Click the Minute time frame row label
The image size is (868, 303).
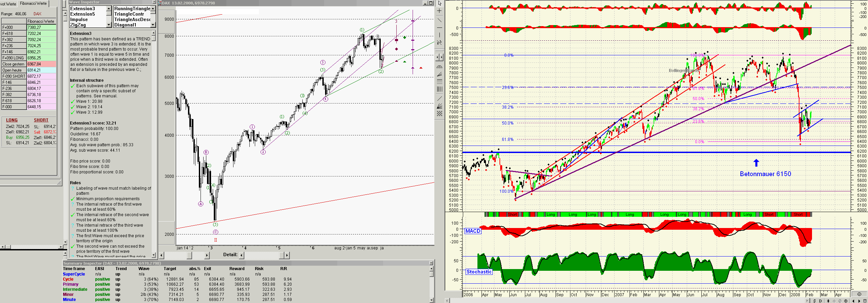coord(69,300)
